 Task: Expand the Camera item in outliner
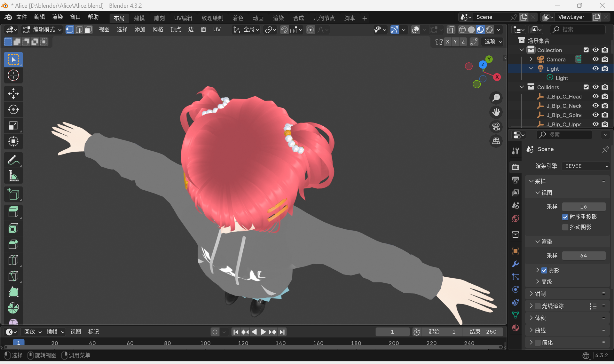pos(531,59)
